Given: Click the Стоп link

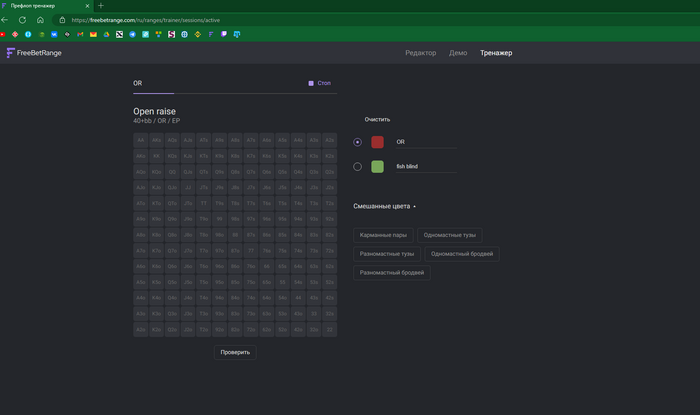Looking at the screenshot, I should coord(324,83).
